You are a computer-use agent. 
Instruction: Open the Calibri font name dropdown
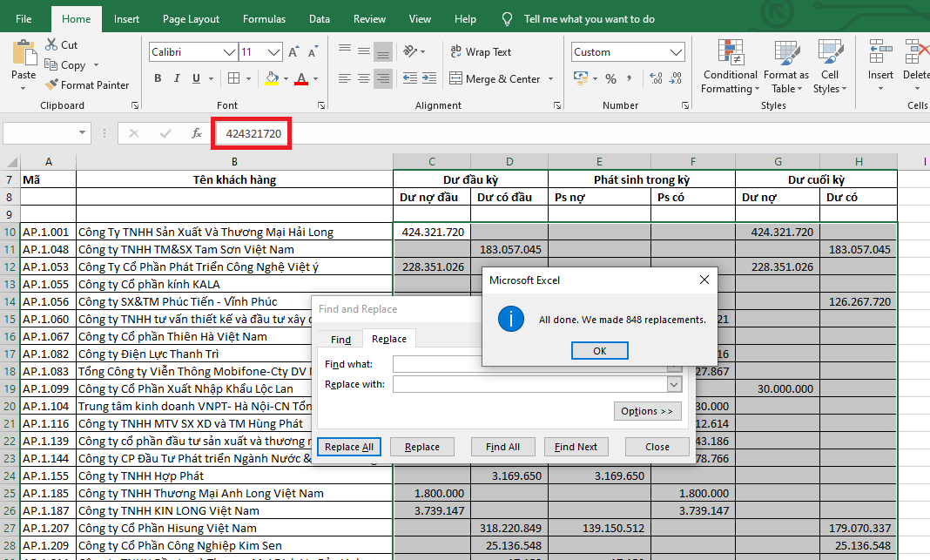coord(228,52)
